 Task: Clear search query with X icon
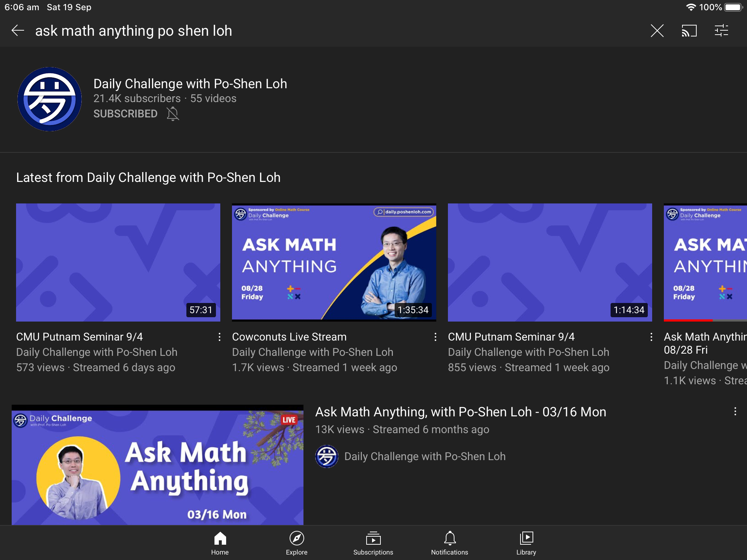pyautogui.click(x=657, y=31)
